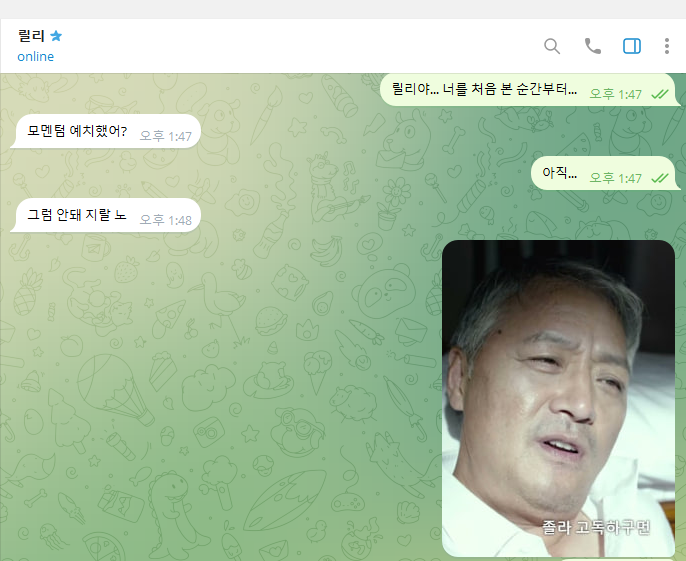The height and width of the screenshot is (561, 686).
Task: Click the 오후 1:47 time on 아직... message
Action: click(616, 178)
